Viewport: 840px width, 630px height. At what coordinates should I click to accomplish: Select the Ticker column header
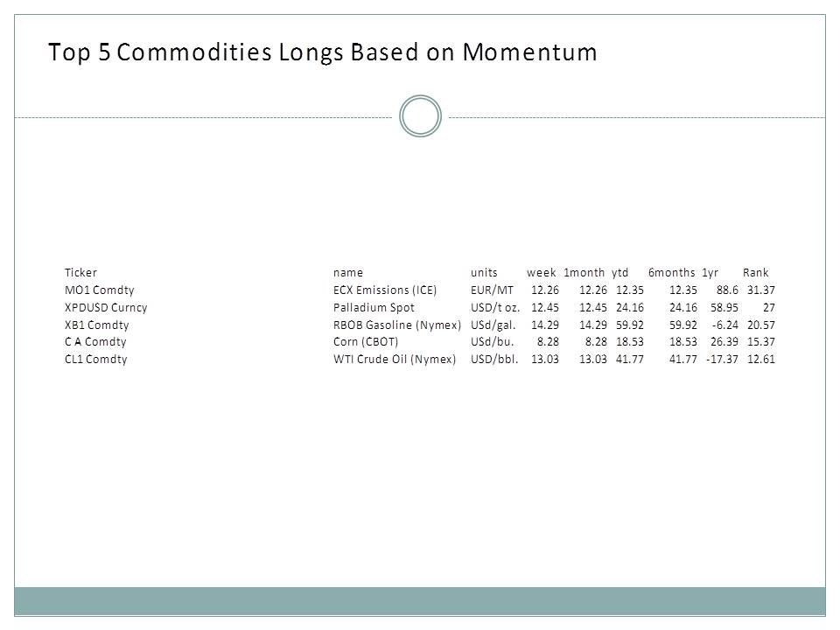click(80, 272)
